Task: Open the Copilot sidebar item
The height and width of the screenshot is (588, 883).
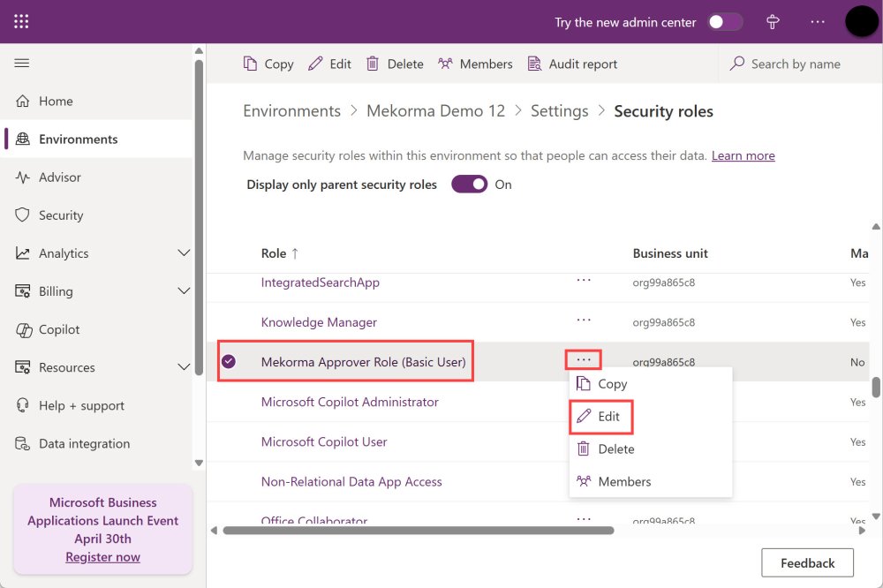Action: click(x=59, y=329)
